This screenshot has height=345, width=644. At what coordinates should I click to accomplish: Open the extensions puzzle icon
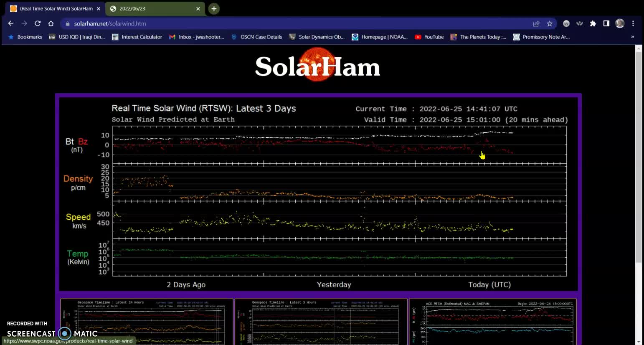tap(593, 24)
